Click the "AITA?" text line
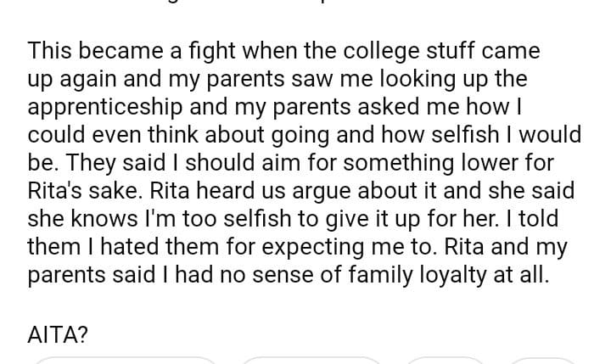 tap(58, 334)
